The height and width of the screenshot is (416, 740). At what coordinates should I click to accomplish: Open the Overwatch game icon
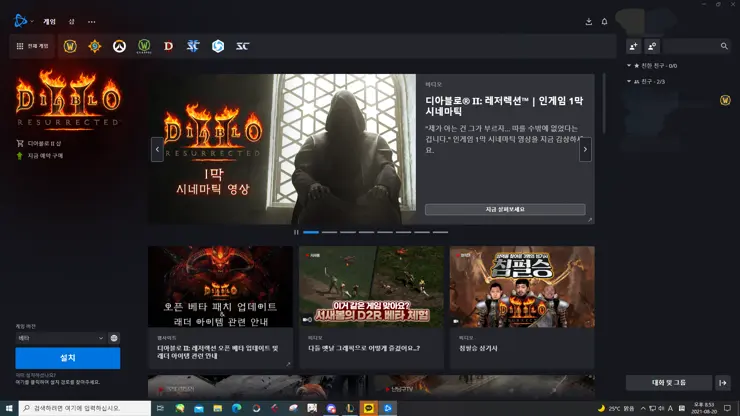[119, 46]
